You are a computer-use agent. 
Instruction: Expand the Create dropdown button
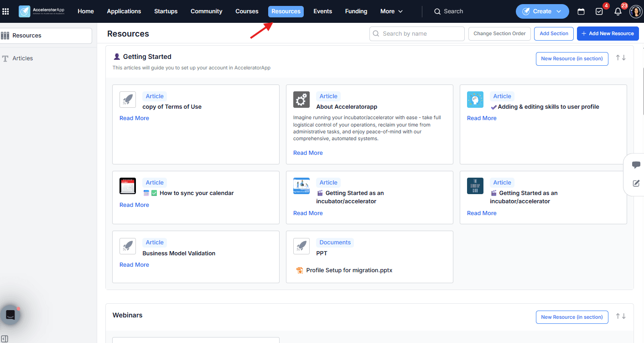tap(542, 11)
